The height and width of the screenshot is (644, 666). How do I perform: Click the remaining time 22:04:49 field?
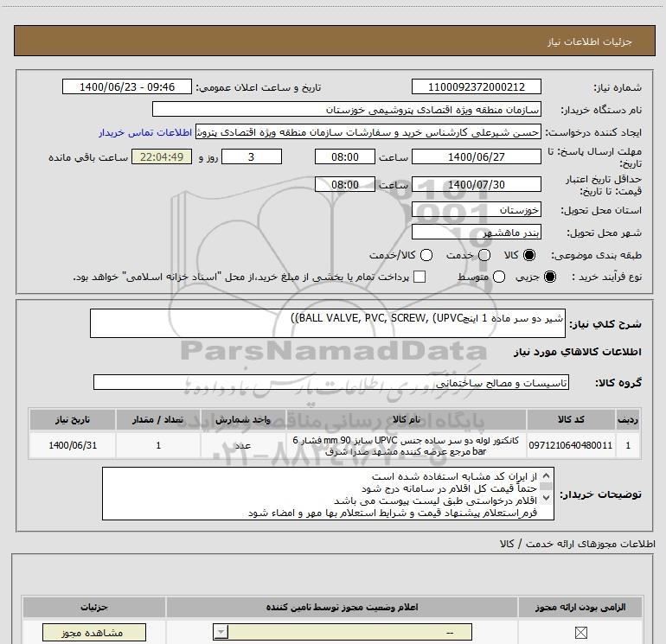[162, 156]
